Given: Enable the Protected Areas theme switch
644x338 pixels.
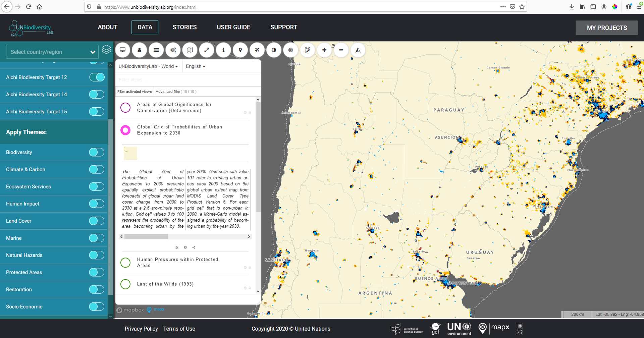Looking at the screenshot, I should 97,272.
